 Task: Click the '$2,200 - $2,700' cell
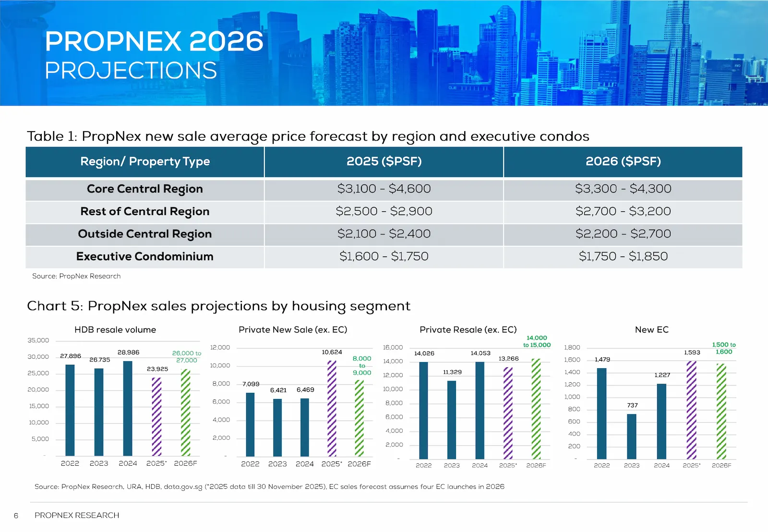623,234
